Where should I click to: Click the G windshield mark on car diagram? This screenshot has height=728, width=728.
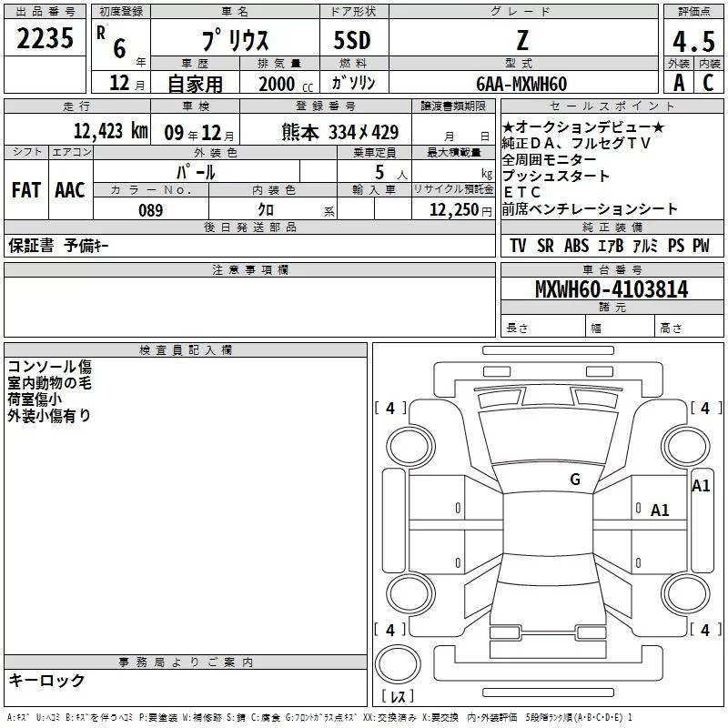pos(574,480)
